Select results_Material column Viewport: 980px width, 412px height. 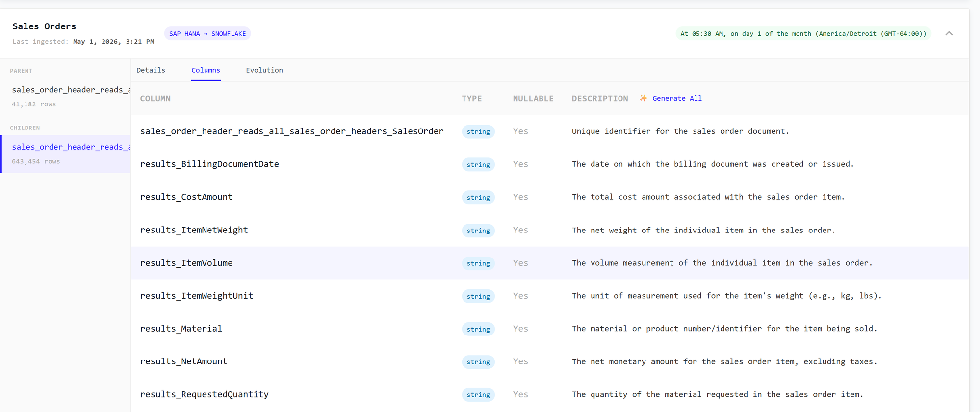click(181, 329)
